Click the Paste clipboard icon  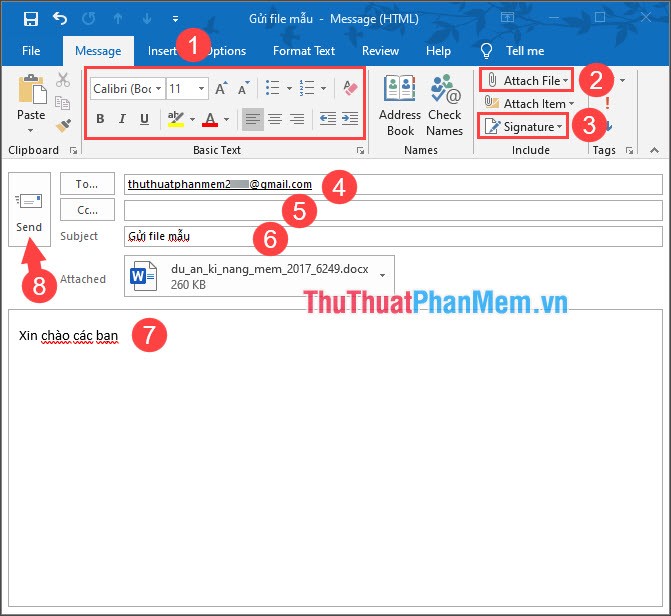pos(32,89)
